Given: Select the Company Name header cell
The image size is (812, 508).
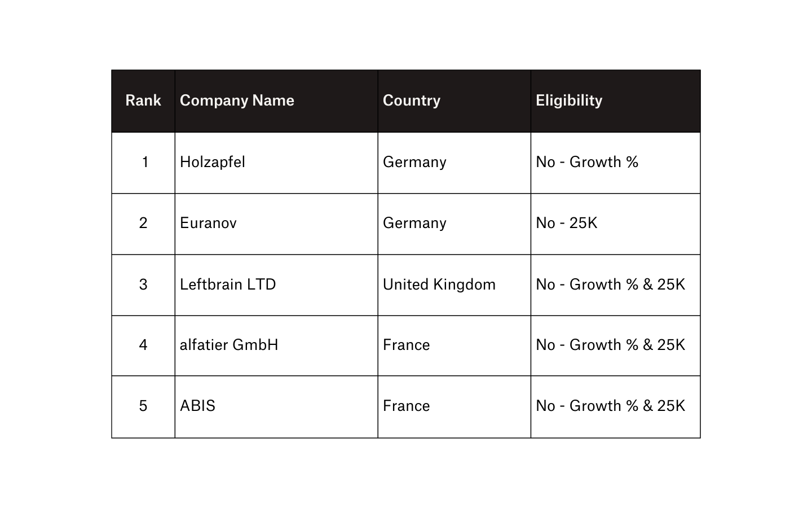Looking at the screenshot, I should pos(237,100).
